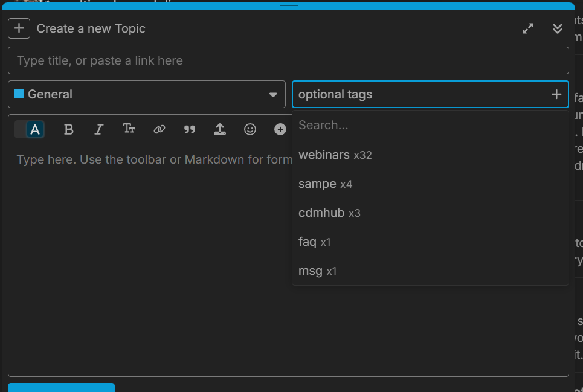Open more options plus-circle menu
The width and height of the screenshot is (583, 392).
coord(280,129)
